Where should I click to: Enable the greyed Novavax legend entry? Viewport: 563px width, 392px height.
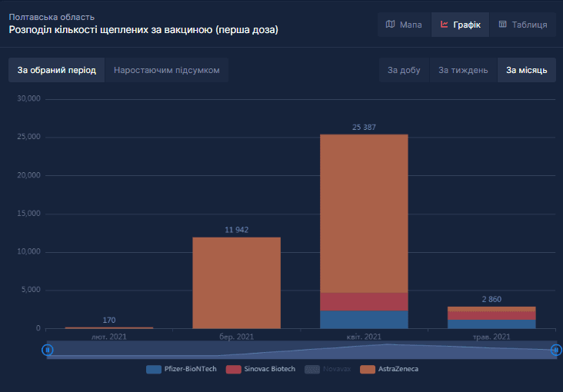tap(328, 370)
